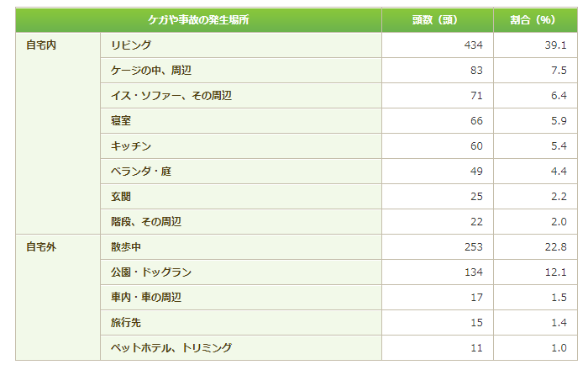Click the ケガや事故の発生場所 column header
Screen dimensions: 588x370
pos(198,20)
